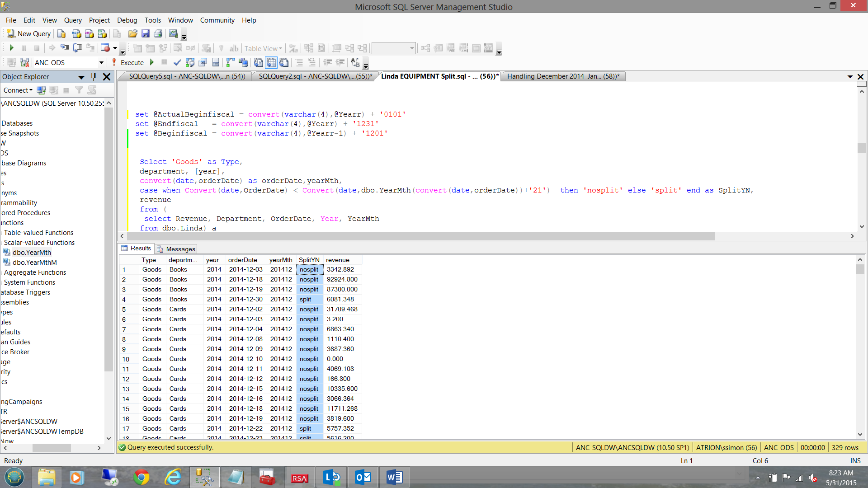The width and height of the screenshot is (868, 488).
Task: Click the Change Connection icon
Action: click(x=24, y=62)
